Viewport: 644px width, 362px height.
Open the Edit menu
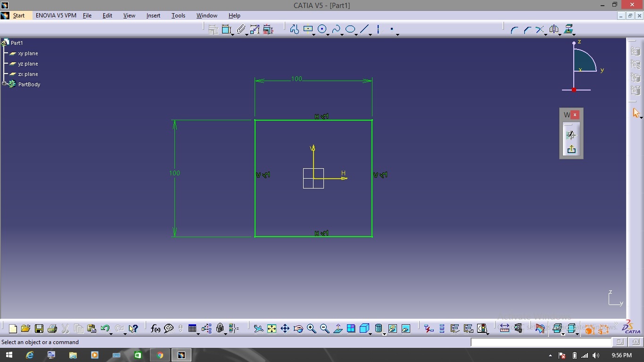107,15
